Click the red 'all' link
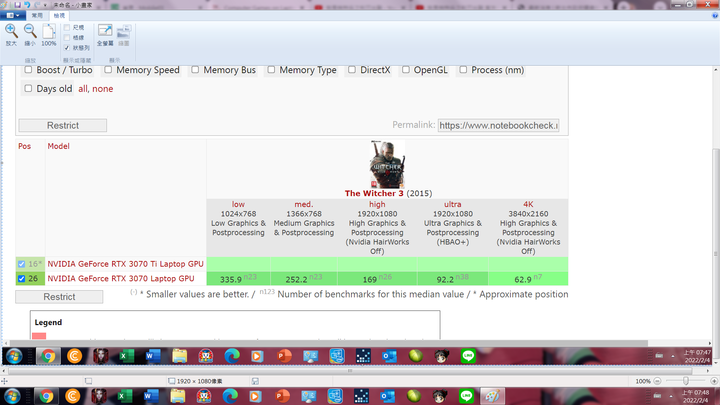The width and height of the screenshot is (720, 405). coord(82,89)
